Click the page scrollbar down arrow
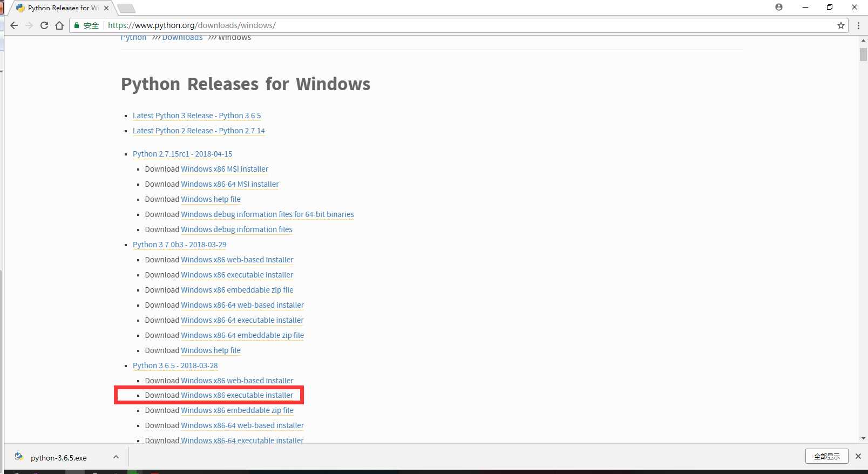Screen dimensions: 868x474 863,438
